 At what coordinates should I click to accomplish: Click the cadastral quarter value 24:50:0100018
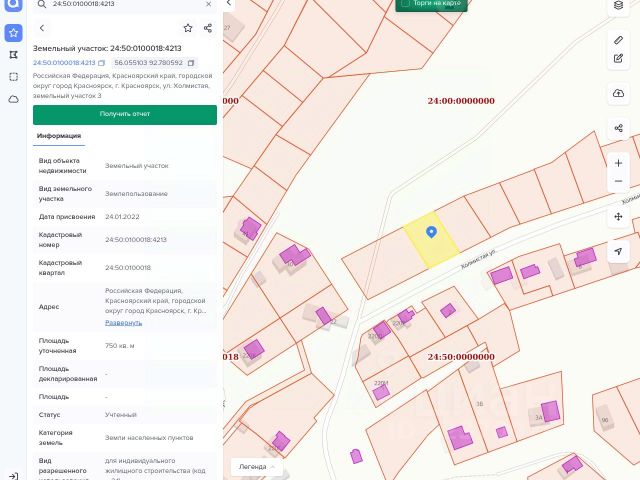(x=128, y=268)
